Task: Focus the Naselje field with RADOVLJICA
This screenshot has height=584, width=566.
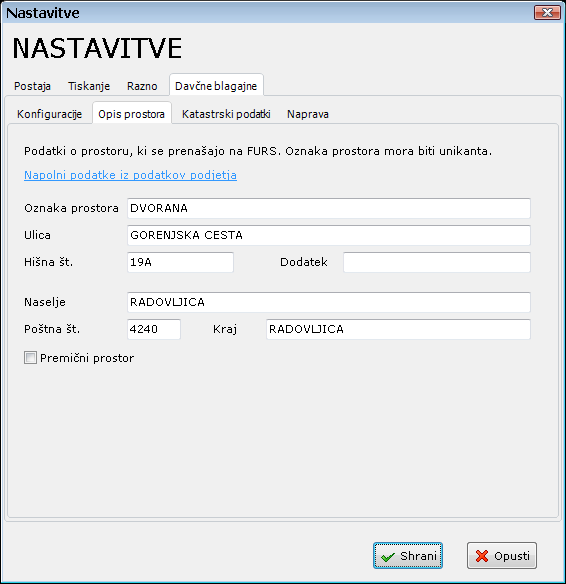Action: tap(329, 302)
